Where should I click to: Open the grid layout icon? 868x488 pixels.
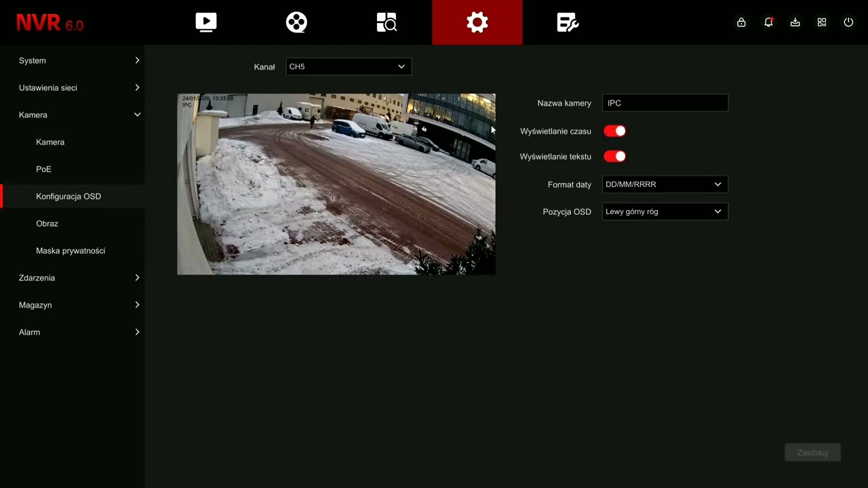[822, 22]
